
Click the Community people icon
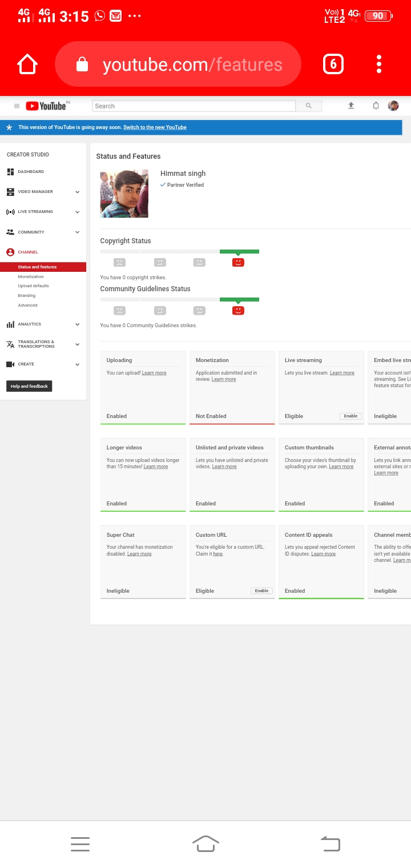tap(10, 232)
